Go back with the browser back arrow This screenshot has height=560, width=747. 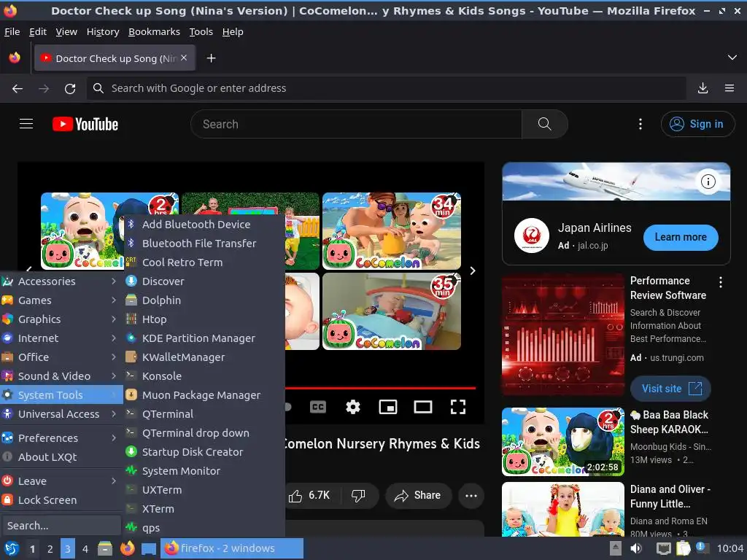[x=18, y=88]
